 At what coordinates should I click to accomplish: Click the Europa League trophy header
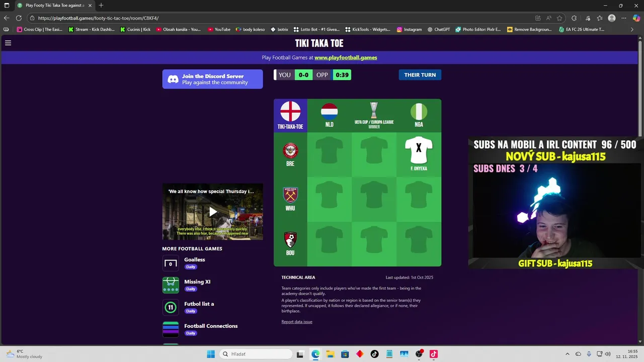(374, 115)
